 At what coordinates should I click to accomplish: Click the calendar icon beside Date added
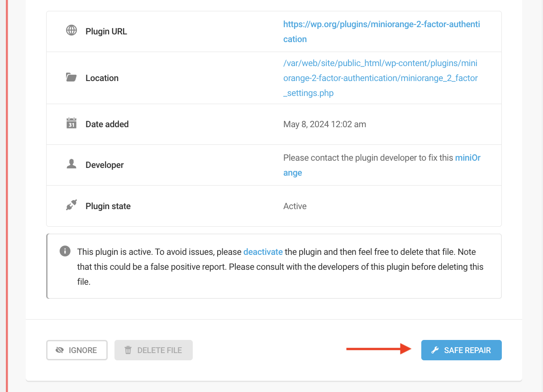coord(71,124)
